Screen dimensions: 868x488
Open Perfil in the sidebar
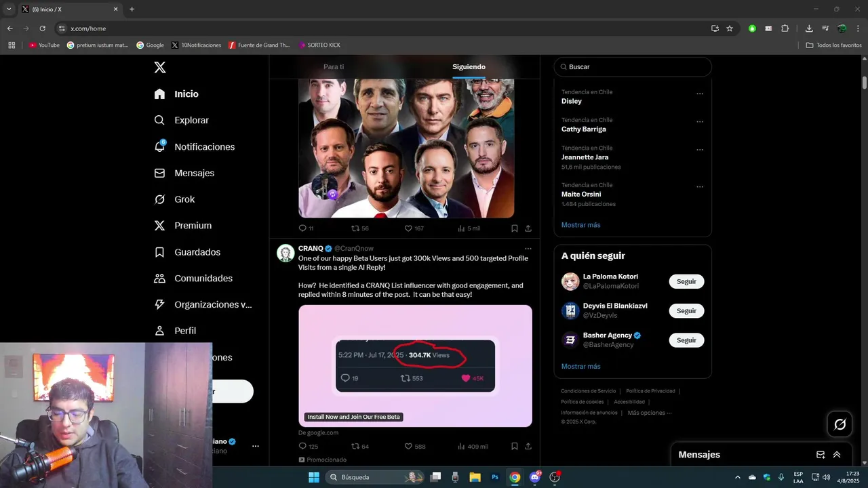[176, 331]
